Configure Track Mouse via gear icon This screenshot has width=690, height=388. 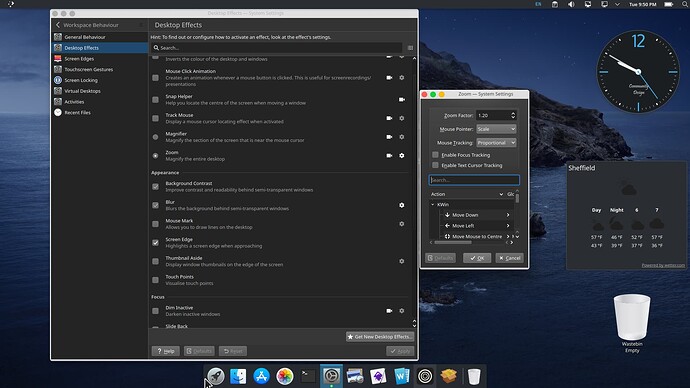point(401,118)
